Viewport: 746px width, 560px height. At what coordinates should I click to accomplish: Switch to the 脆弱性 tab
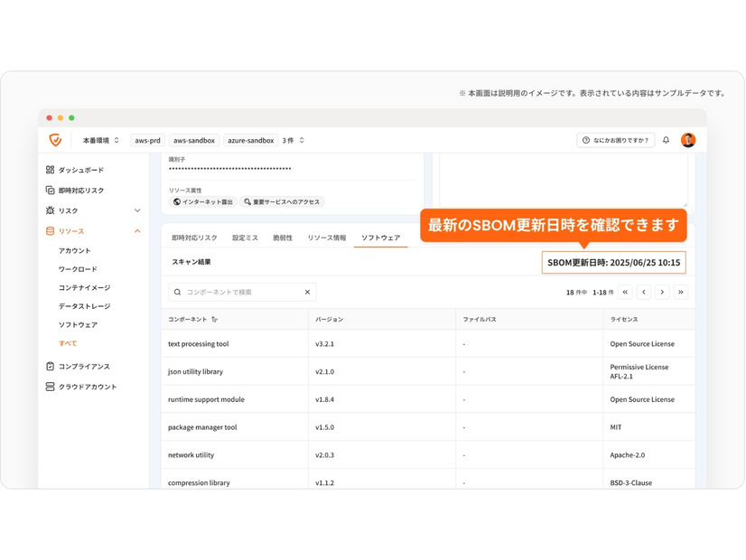pos(283,238)
